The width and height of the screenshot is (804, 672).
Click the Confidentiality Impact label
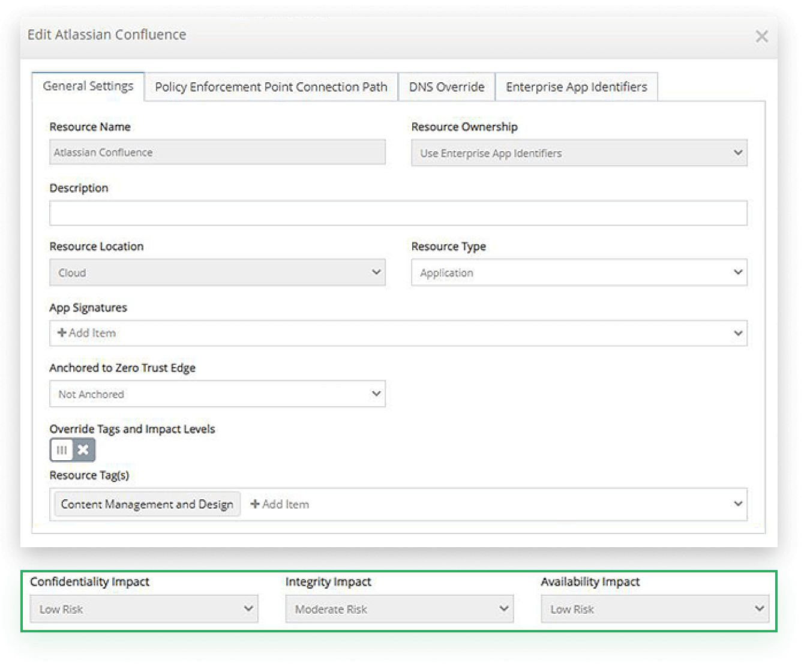(89, 582)
